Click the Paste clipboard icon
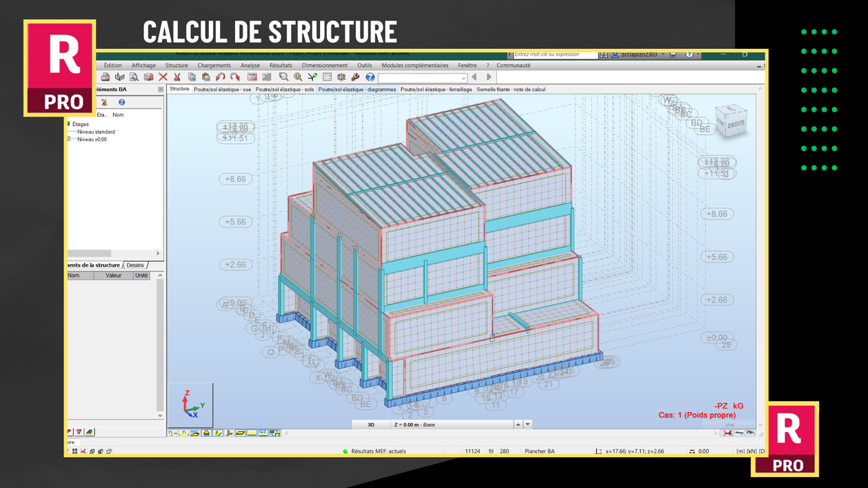Screen dimensions: 868x488 (206, 77)
